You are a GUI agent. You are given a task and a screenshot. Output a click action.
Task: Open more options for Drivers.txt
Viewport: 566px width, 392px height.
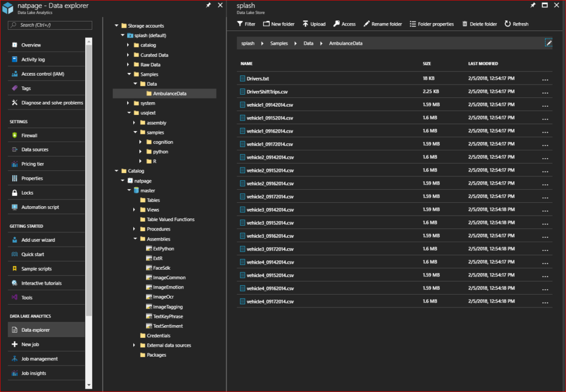click(x=545, y=79)
